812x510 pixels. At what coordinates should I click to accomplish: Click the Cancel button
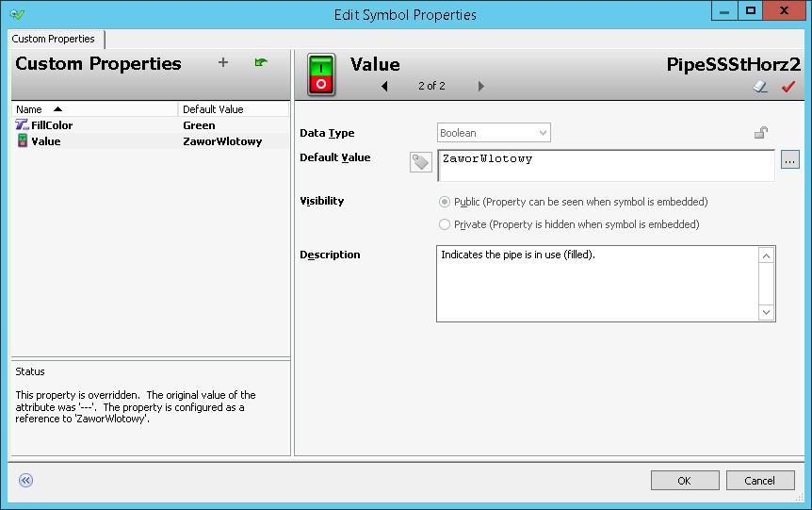pos(759,481)
